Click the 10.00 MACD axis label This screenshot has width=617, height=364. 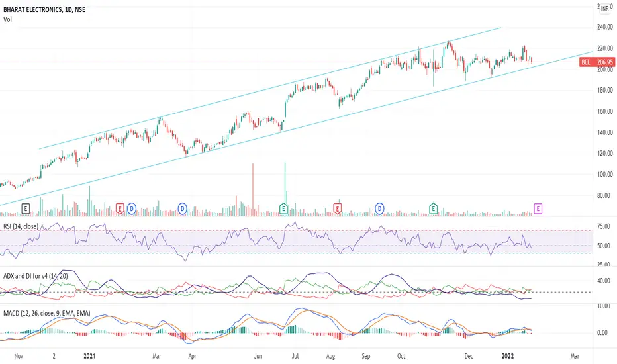[603, 306]
